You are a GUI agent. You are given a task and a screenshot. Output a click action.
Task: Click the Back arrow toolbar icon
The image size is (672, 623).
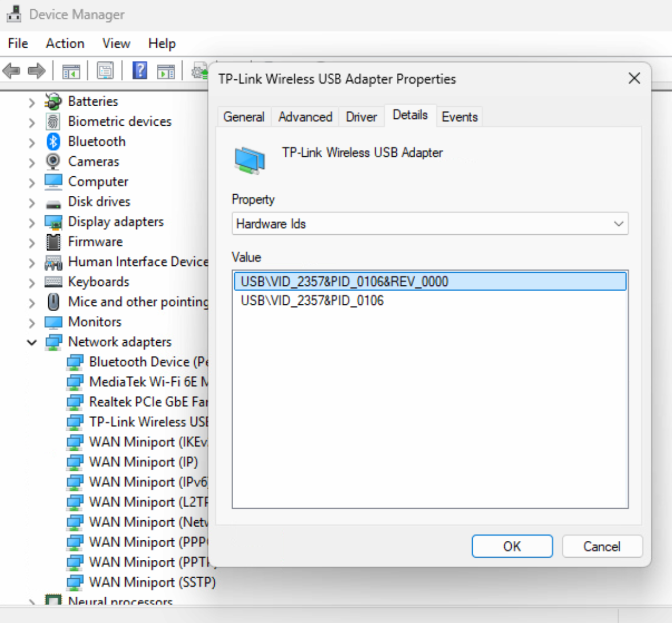coord(11,71)
